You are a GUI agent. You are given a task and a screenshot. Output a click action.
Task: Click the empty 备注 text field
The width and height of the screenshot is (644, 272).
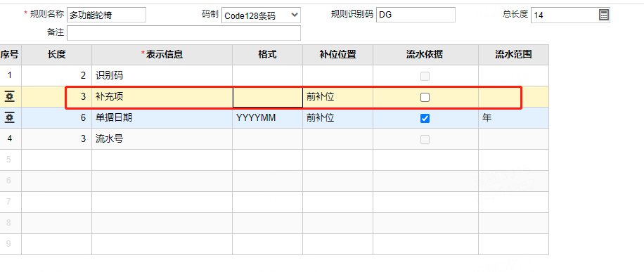(x=183, y=33)
